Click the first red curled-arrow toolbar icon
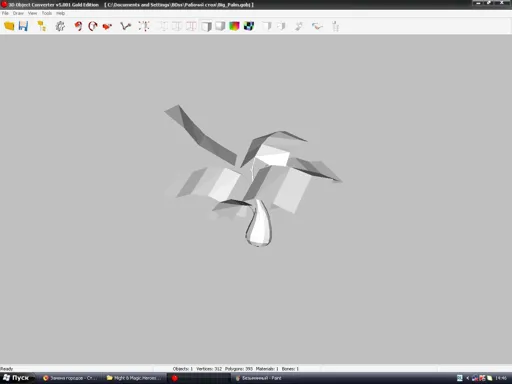Image resolution: width=512 pixels, height=384 pixels. coord(78,26)
